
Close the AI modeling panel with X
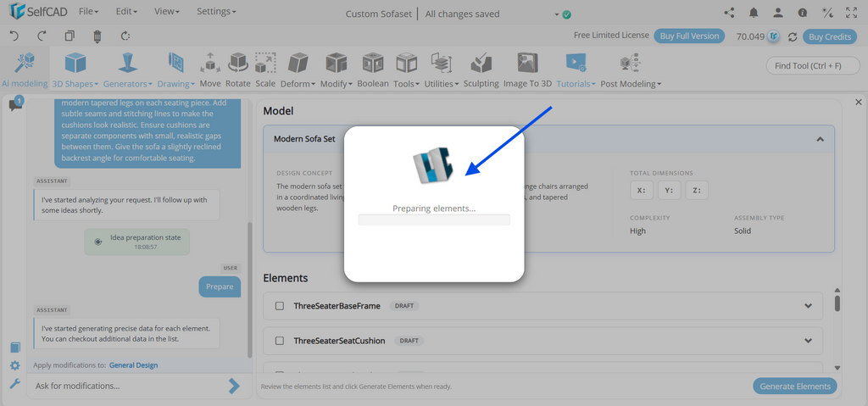point(859,102)
